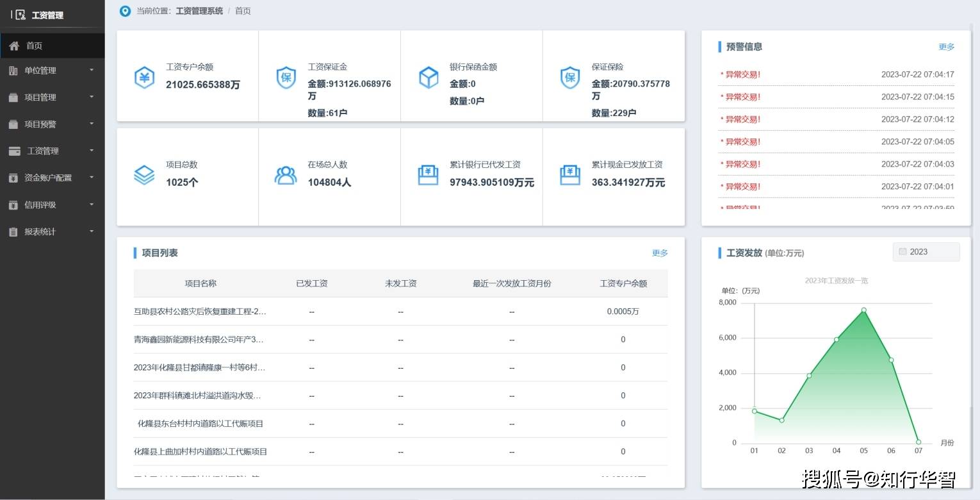Viewport: 980px width, 500px height.
Task: Expand the 单位管理 dropdown arrow
Action: (x=92, y=70)
